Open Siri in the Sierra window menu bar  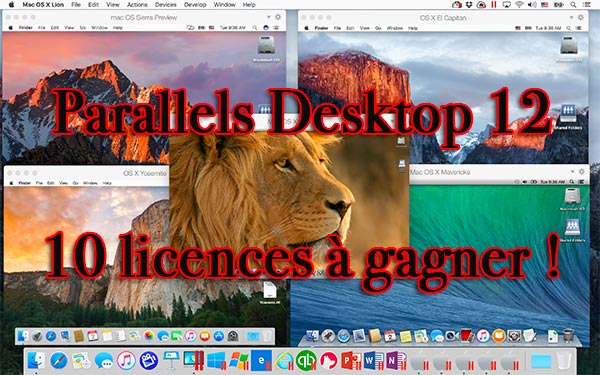(266, 28)
